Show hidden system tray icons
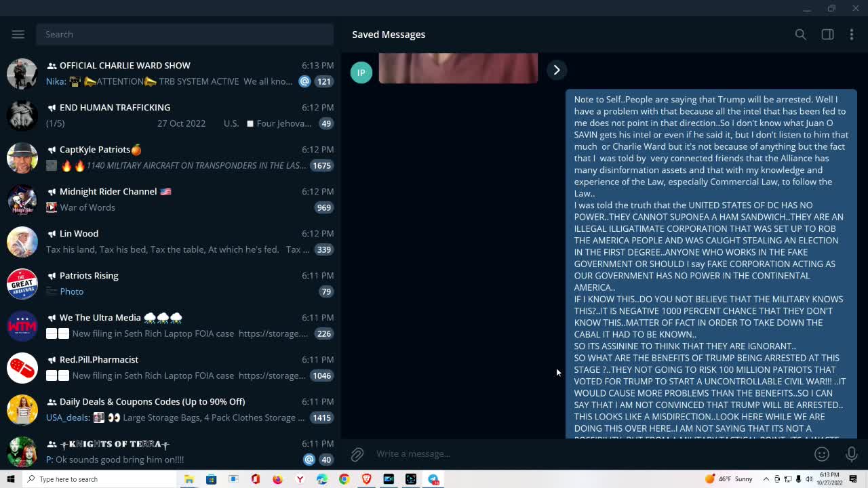The image size is (868, 488). point(766,479)
